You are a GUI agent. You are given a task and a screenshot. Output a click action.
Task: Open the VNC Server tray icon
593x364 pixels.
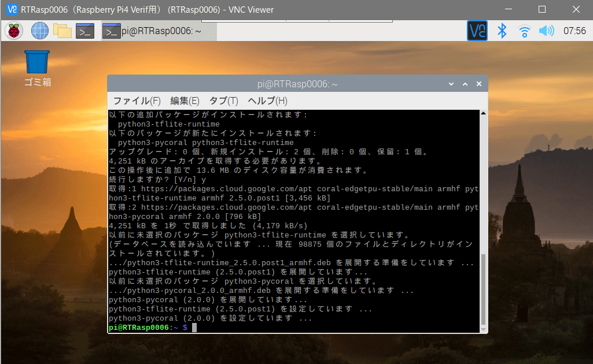[x=477, y=31]
